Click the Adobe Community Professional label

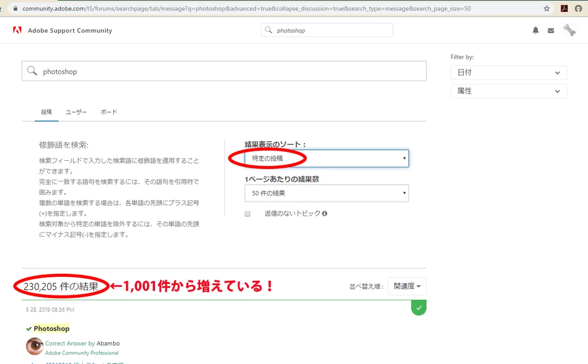(82, 353)
